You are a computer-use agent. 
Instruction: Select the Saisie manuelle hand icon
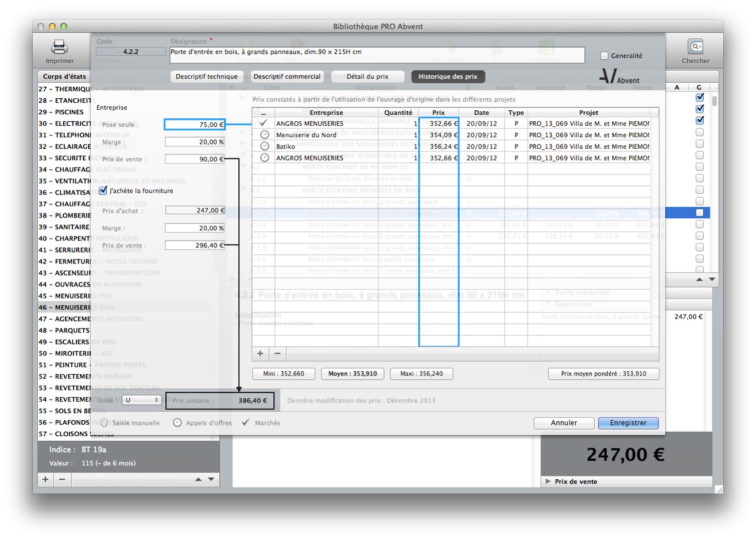pyautogui.click(x=104, y=422)
